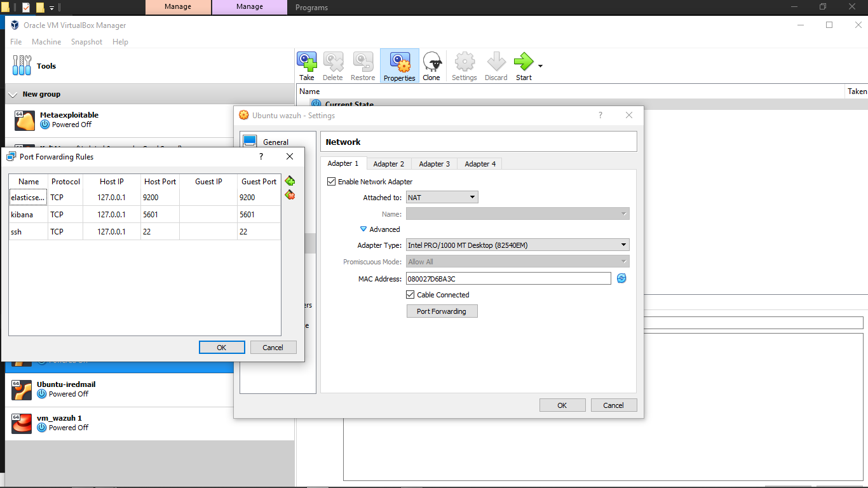This screenshot has width=868, height=488.
Task: Open Machine menu
Action: click(46, 42)
